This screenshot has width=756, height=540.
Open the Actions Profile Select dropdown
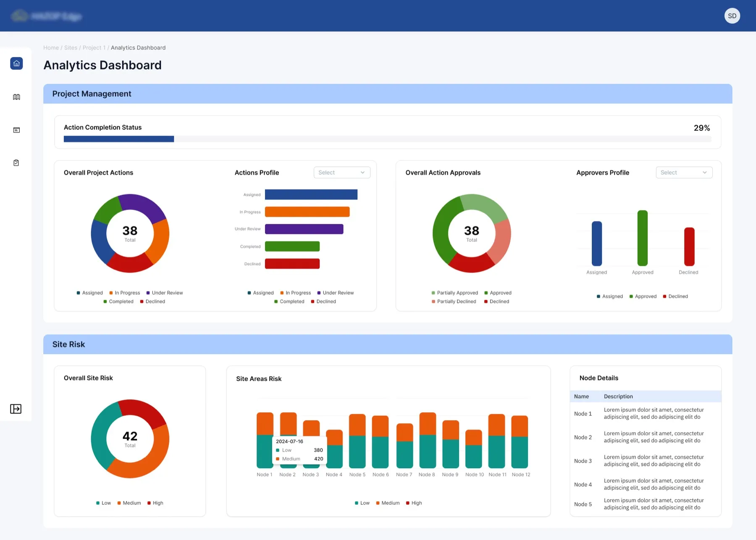pos(342,173)
